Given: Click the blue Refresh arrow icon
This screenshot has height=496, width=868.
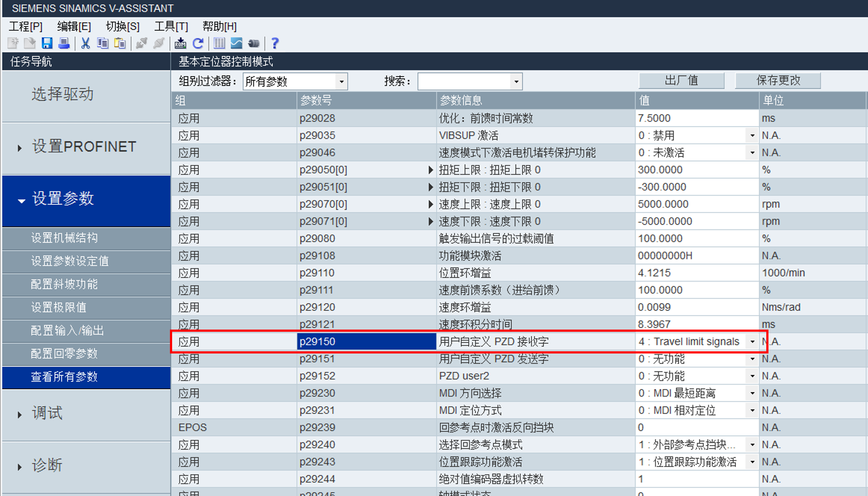Looking at the screenshot, I should click(x=198, y=43).
